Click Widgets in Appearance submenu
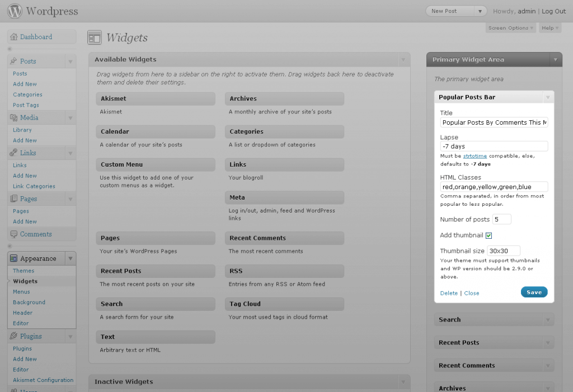 point(25,281)
